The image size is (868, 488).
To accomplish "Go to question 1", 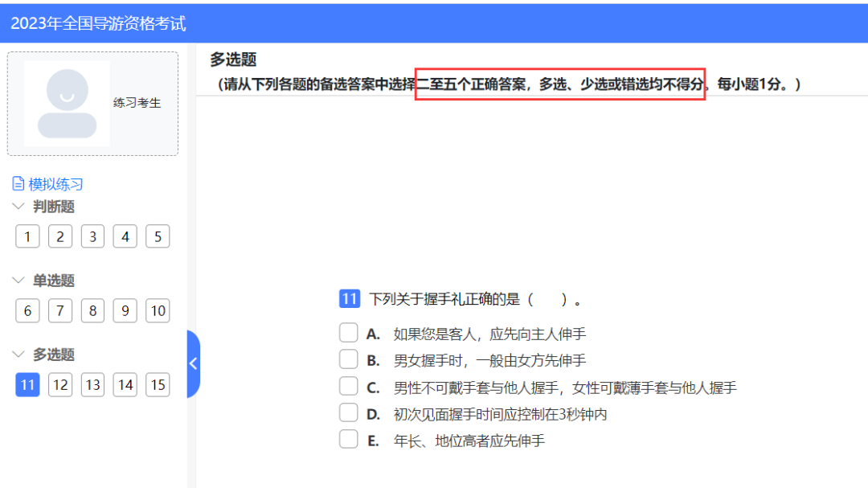I will click(x=27, y=236).
